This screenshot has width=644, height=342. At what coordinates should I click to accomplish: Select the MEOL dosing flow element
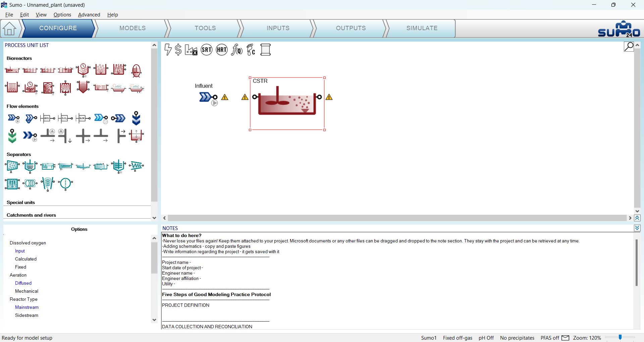[48, 118]
